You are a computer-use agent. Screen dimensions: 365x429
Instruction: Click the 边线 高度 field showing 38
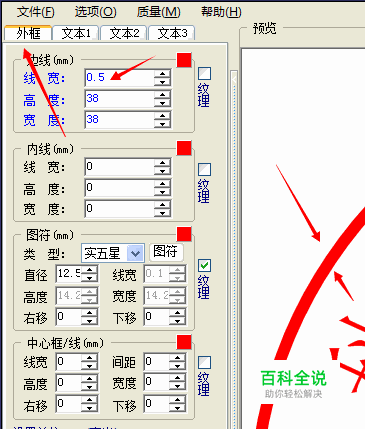click(x=120, y=99)
